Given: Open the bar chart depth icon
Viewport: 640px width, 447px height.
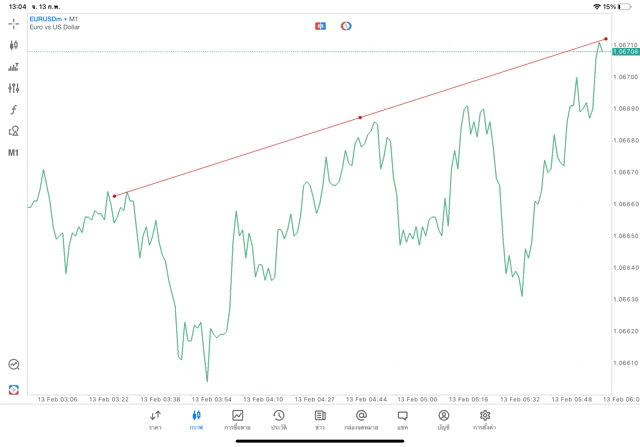Looking at the screenshot, I should pos(13,67).
